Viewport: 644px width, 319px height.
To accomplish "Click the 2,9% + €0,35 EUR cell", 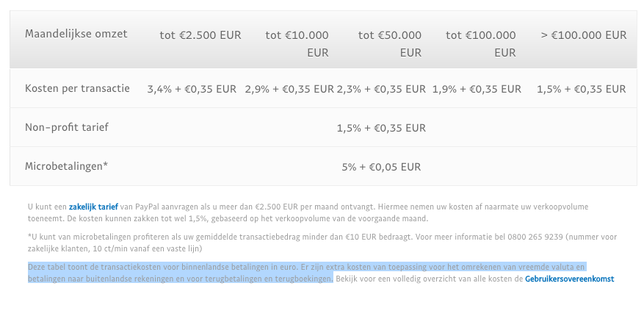I will [289, 89].
